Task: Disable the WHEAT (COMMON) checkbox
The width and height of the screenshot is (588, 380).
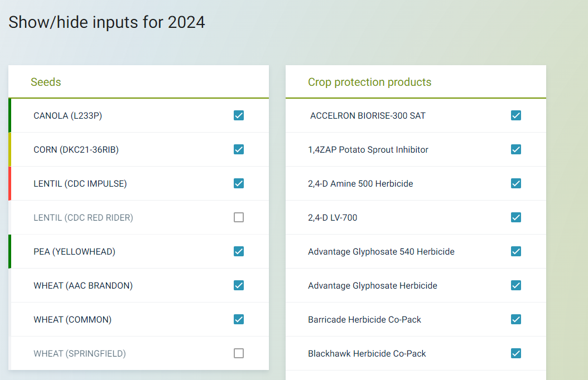Action: pos(239,319)
